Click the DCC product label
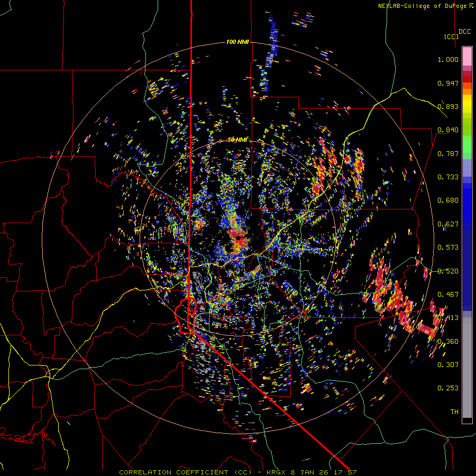Screen dimensions: 476x476 (x=464, y=32)
